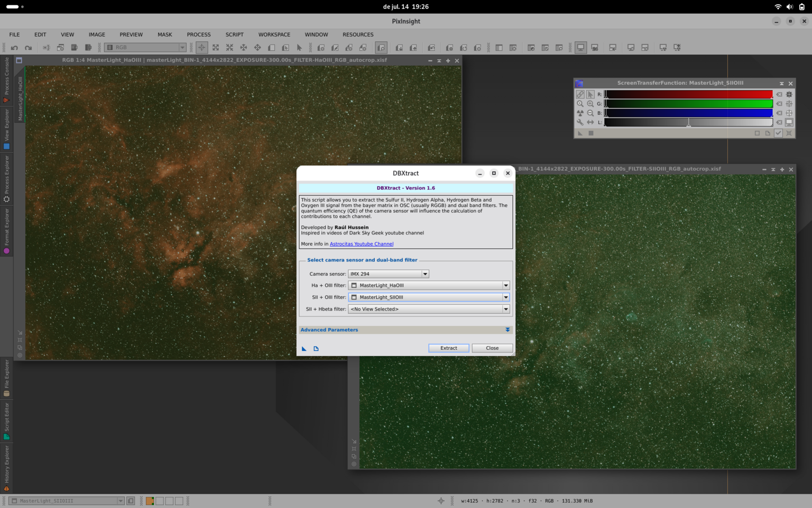Open the File Explorer side tab
The image size is (812, 508).
6,378
